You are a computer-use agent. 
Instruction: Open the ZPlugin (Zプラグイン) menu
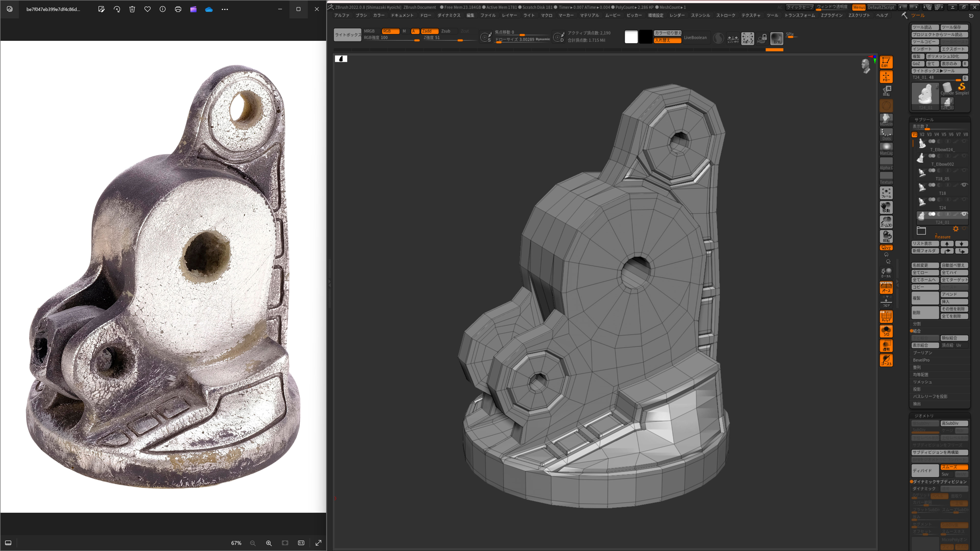[x=832, y=15]
